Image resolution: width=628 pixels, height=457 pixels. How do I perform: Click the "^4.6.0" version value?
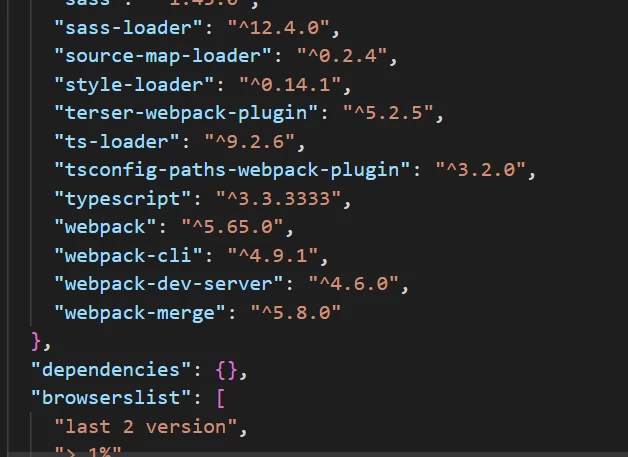point(354,284)
